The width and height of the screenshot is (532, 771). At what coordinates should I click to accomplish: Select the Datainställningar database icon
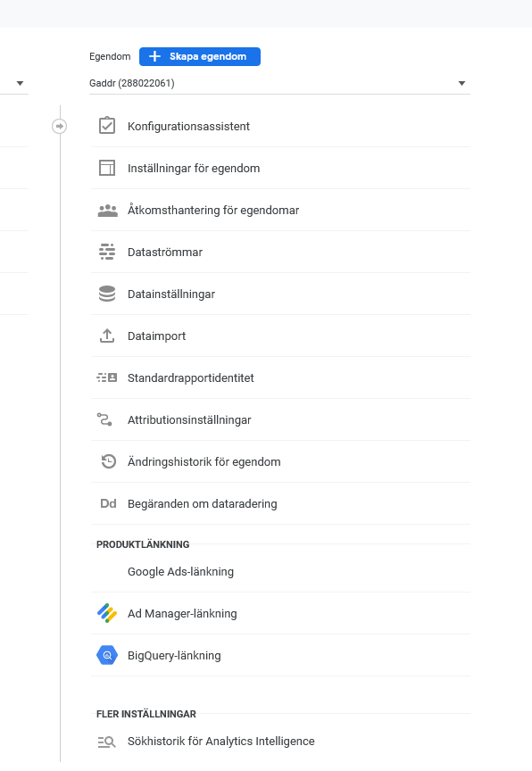106,294
